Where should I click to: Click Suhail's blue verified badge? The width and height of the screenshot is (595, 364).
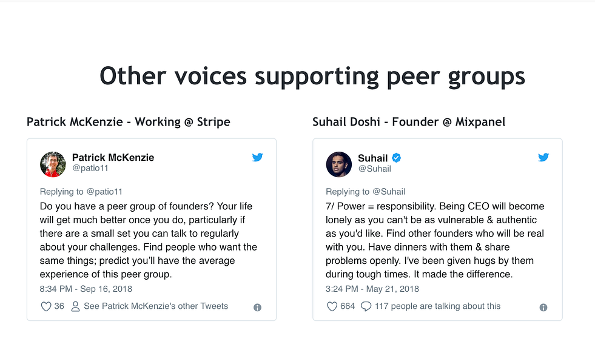click(397, 158)
